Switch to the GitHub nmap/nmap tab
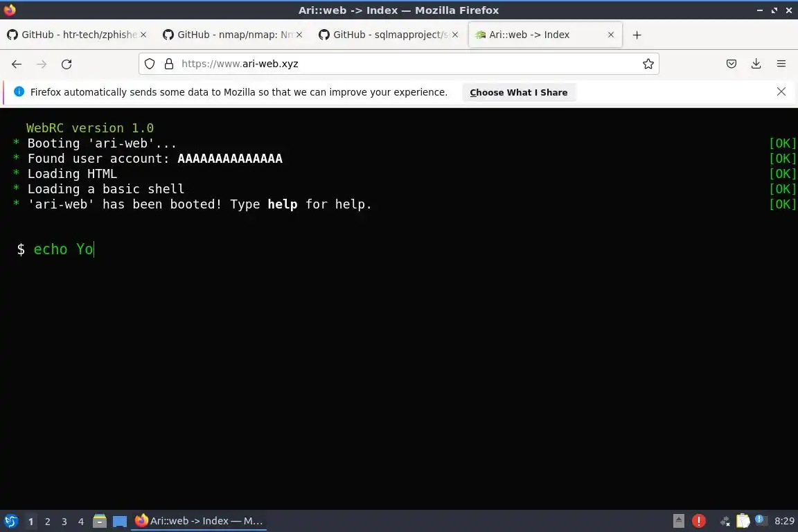 (x=233, y=35)
